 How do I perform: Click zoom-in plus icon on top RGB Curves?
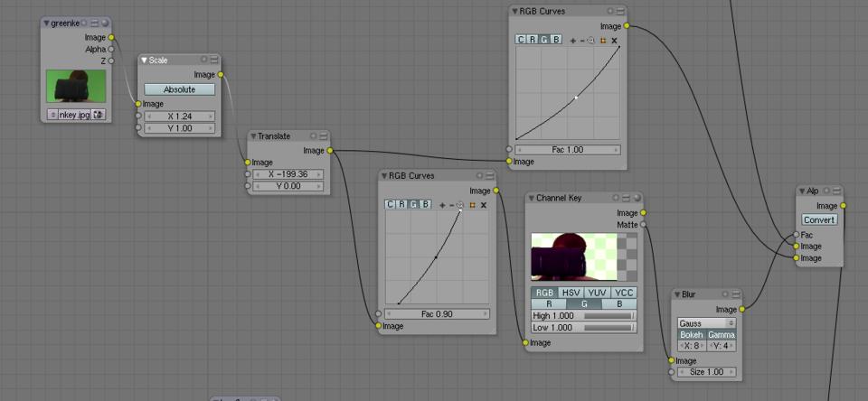point(572,40)
